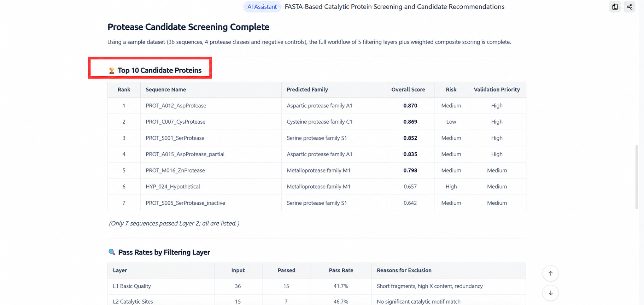Click Serine protease family S1 for PROT_S001
644x305 pixels.
point(317,138)
